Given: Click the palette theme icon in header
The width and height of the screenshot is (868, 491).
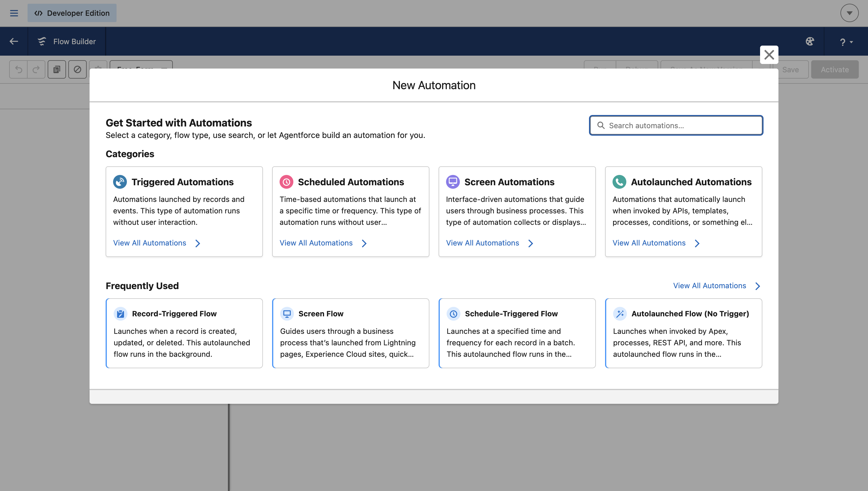Looking at the screenshot, I should click(810, 42).
